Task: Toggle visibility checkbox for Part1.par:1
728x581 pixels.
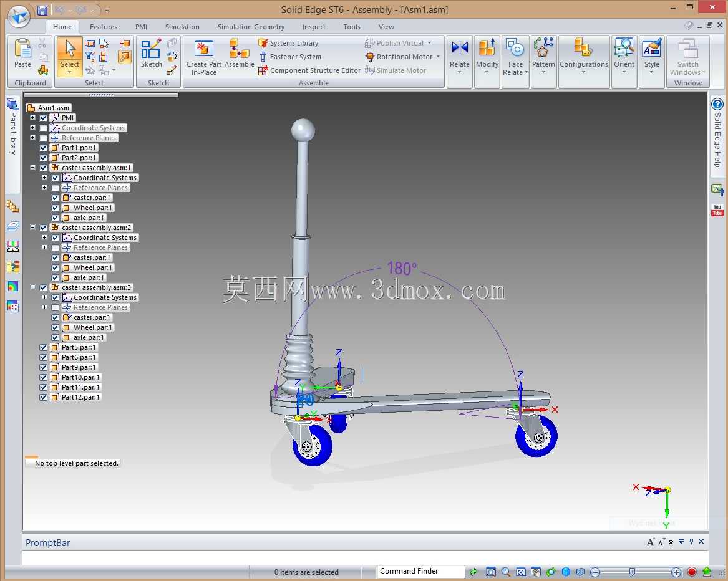Action: tap(43, 148)
